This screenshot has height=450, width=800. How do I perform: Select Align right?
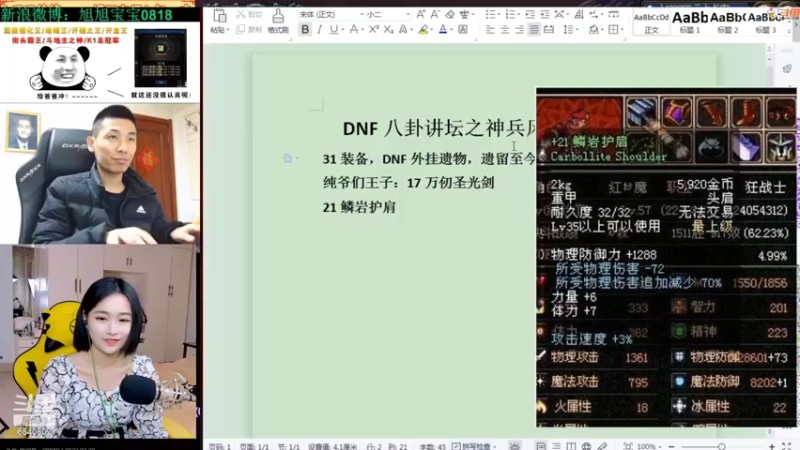[x=519, y=30]
